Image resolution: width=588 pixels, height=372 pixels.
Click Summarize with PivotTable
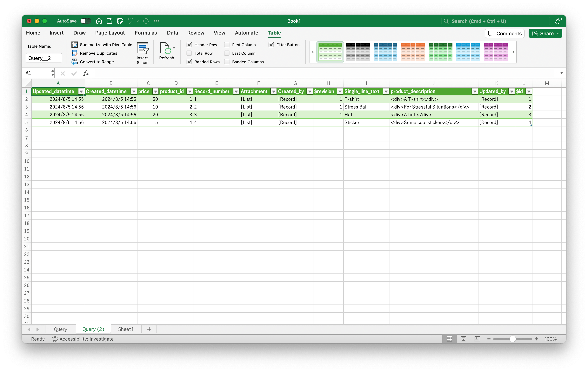tap(106, 45)
